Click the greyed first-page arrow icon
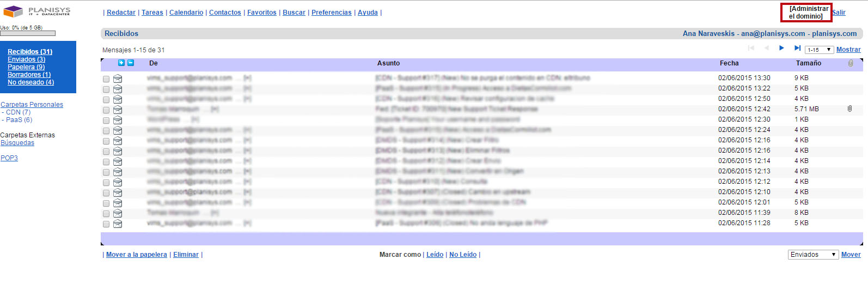Viewport: 868px width, 283px height. click(751, 48)
